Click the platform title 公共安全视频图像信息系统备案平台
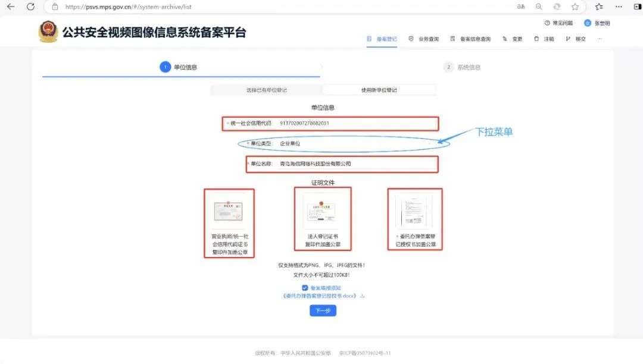643x364 pixels. tap(154, 32)
